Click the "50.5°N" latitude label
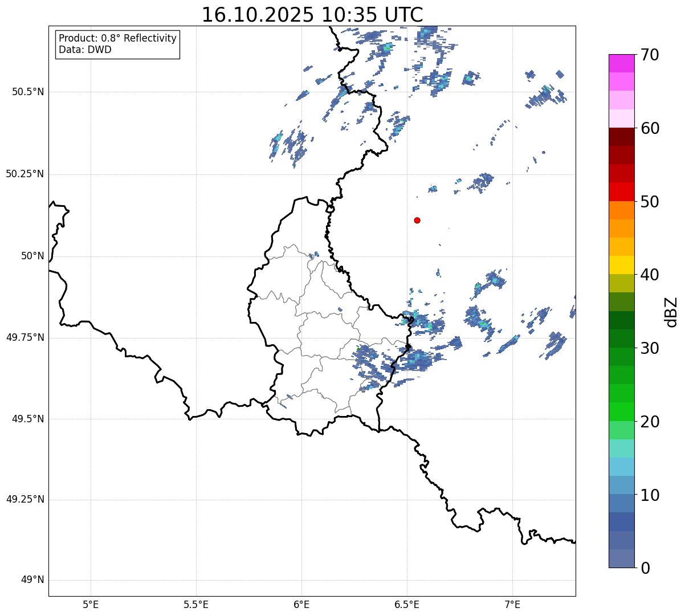This screenshot has width=685, height=616. tap(28, 92)
